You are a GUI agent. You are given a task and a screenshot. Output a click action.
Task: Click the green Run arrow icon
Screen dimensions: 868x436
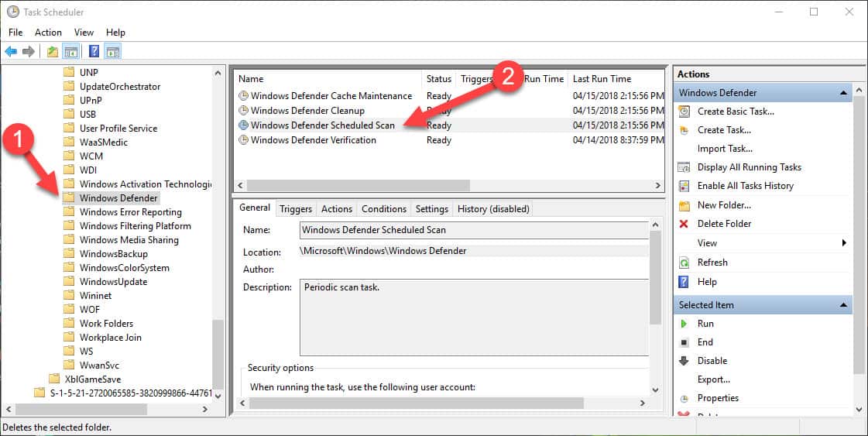pos(684,324)
